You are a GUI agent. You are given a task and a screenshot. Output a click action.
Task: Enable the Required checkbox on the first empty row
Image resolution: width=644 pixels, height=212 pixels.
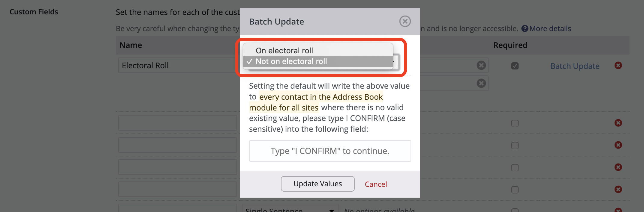[x=515, y=123]
